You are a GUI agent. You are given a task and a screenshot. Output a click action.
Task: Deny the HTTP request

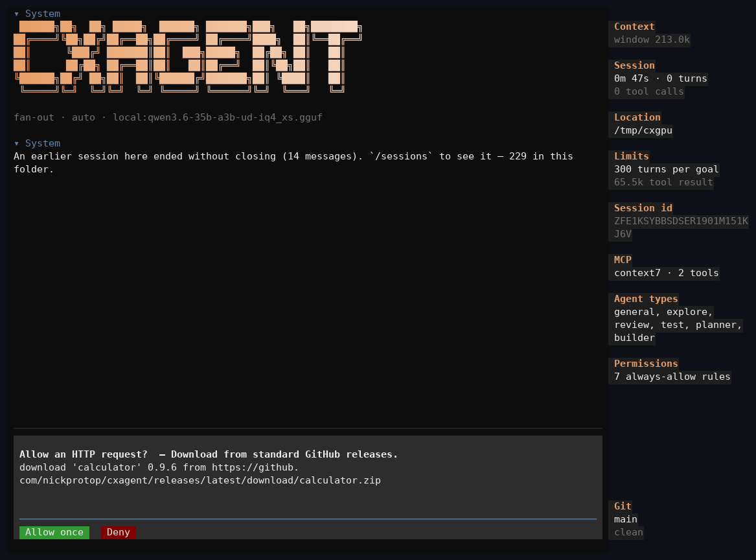pos(118,532)
